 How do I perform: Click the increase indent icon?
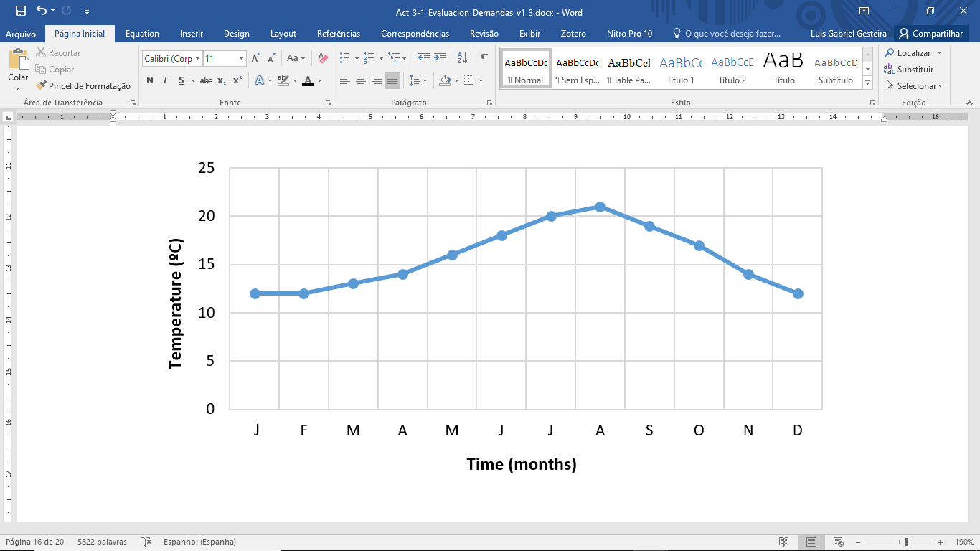440,58
